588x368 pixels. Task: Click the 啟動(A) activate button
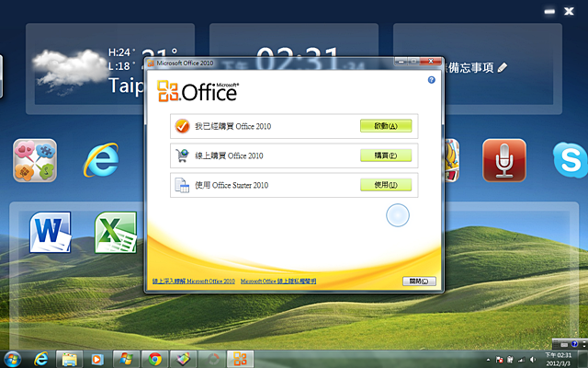click(386, 126)
